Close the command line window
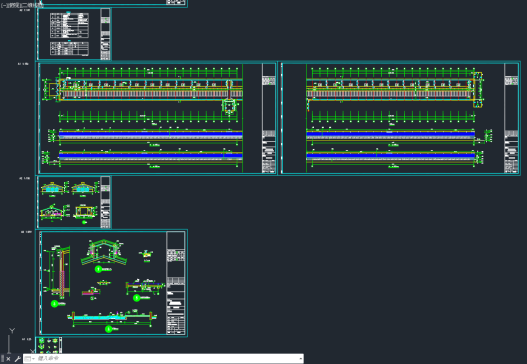The width and height of the screenshot is (527, 364). 8,359
